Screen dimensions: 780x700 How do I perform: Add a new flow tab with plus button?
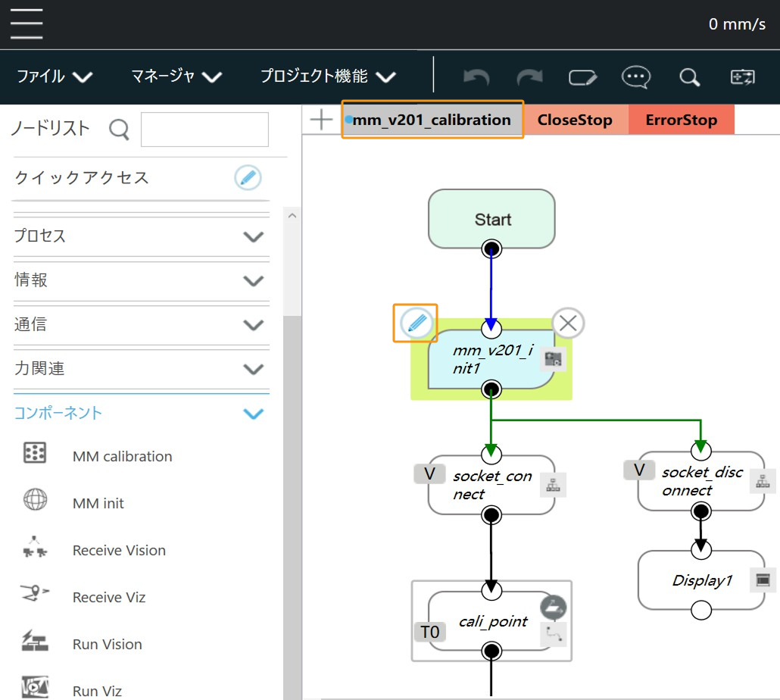click(x=322, y=120)
